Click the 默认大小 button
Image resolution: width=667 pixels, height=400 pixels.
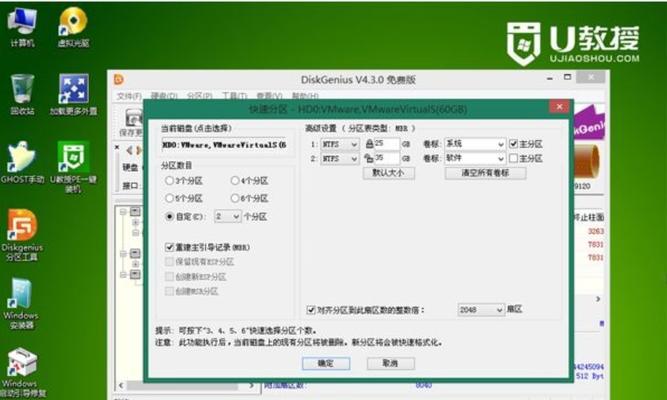coord(389,173)
